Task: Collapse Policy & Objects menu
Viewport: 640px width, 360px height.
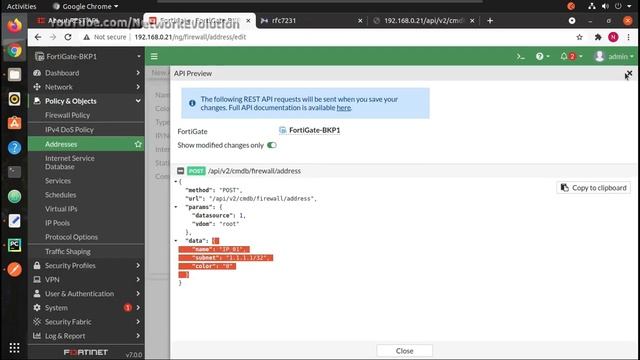Action: pyautogui.click(x=86, y=101)
